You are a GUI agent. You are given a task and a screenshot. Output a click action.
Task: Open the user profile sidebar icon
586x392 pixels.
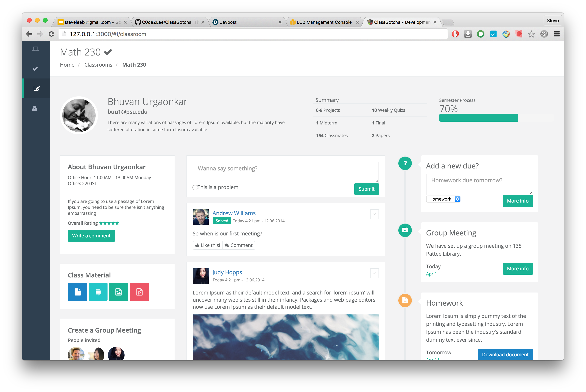click(35, 108)
